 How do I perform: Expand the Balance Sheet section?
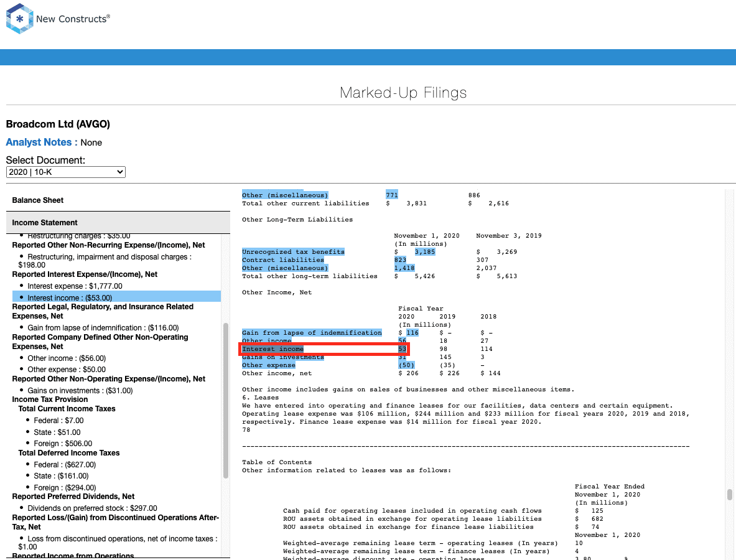pos(118,200)
